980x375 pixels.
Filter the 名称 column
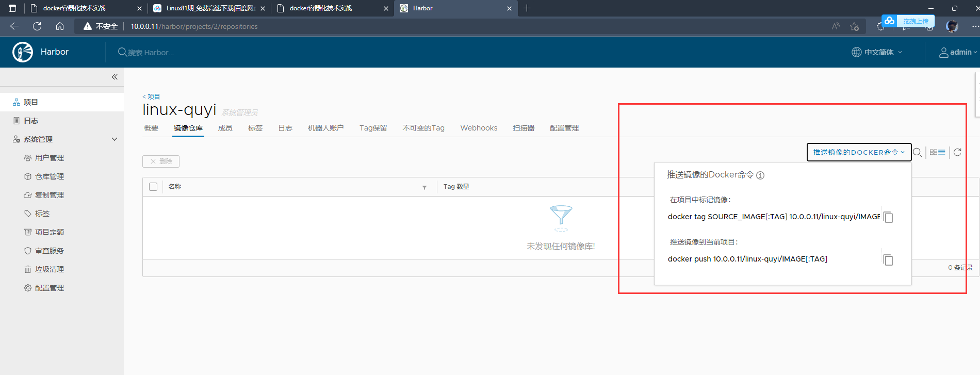(x=424, y=187)
